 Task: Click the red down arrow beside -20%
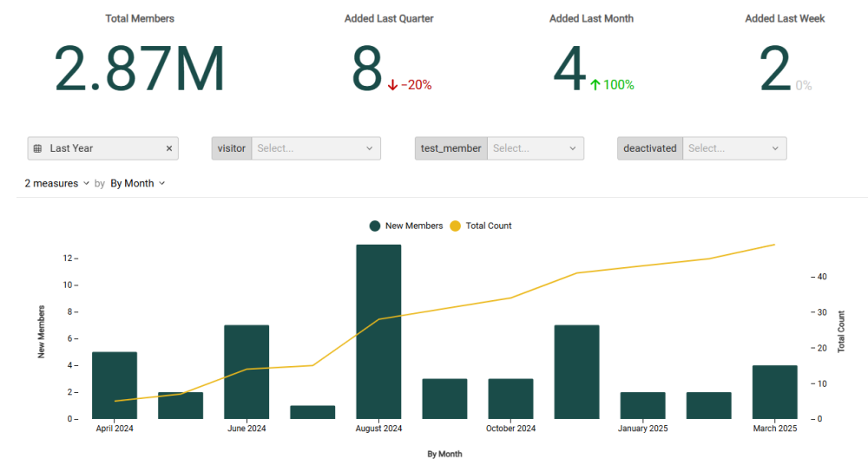[392, 85]
